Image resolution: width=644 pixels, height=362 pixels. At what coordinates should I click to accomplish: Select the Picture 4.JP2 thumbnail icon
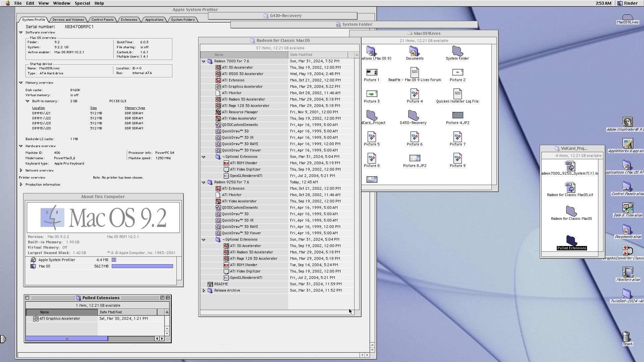coord(458,115)
